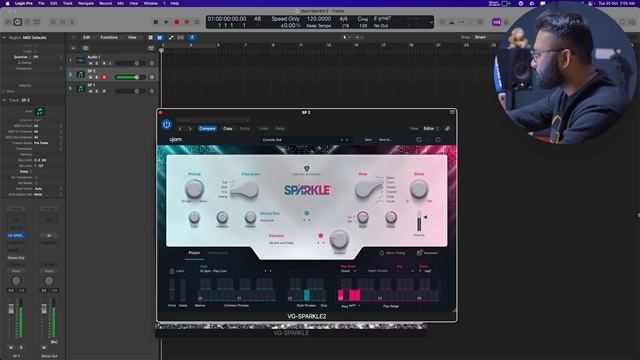Click the SP 1 track instrument icon
The height and width of the screenshot is (360, 640).
coord(81,88)
